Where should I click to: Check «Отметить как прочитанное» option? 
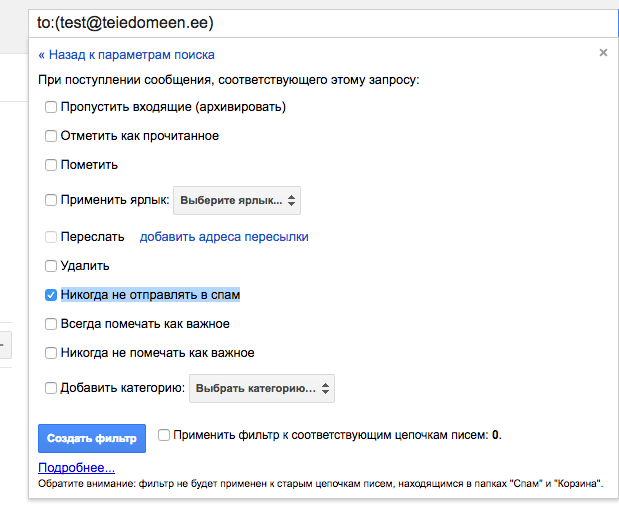(x=51, y=136)
